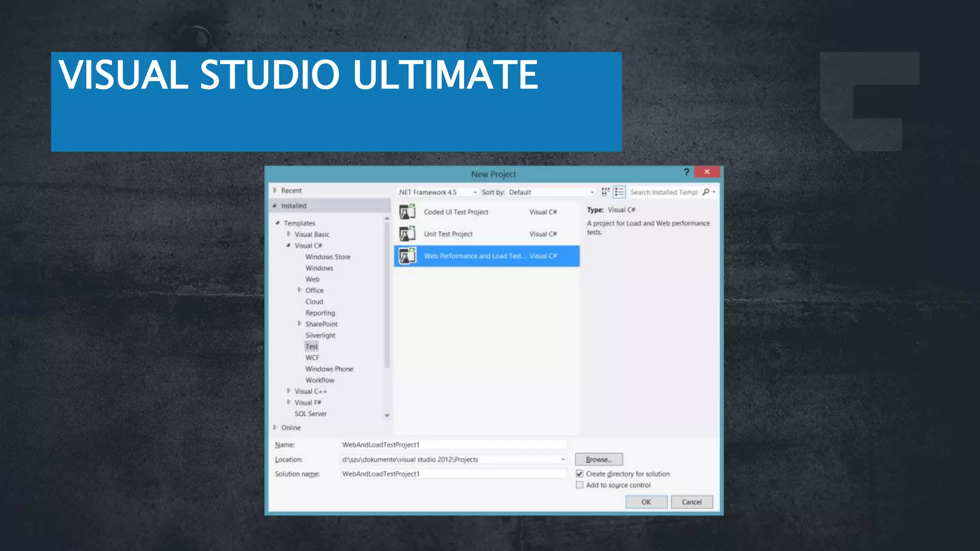Click the Coded UI Test Project icon

(x=407, y=211)
